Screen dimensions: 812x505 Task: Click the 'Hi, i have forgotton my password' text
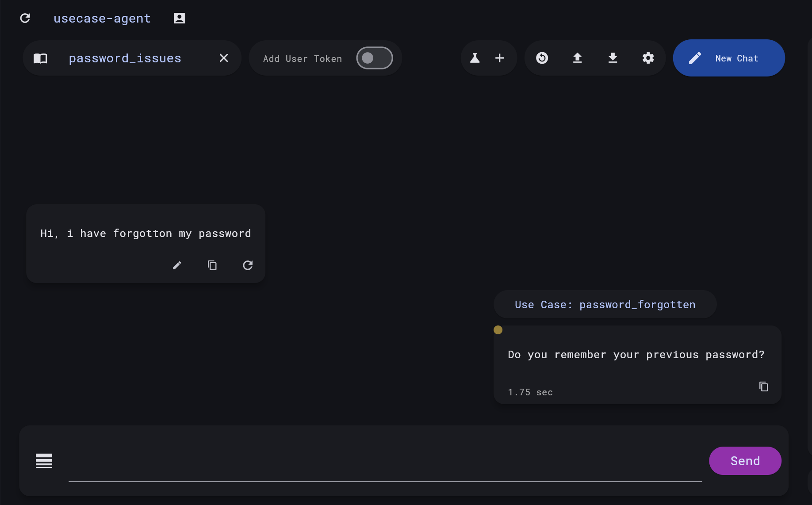(x=146, y=233)
